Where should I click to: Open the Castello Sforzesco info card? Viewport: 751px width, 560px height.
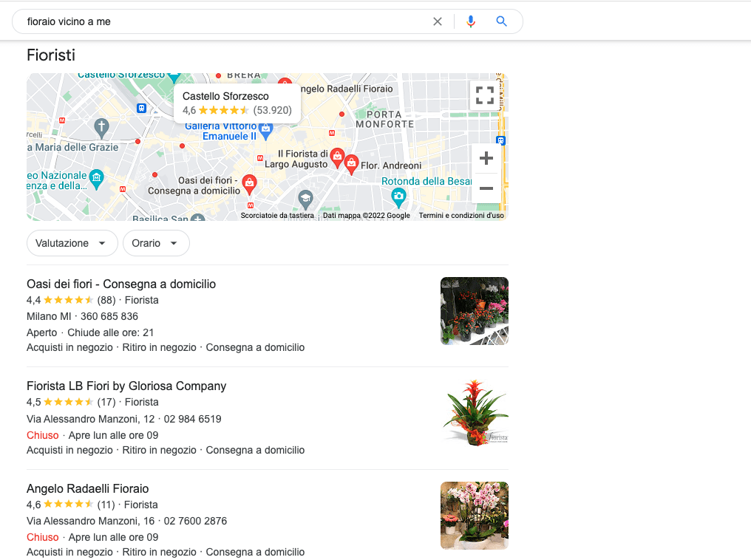237,103
